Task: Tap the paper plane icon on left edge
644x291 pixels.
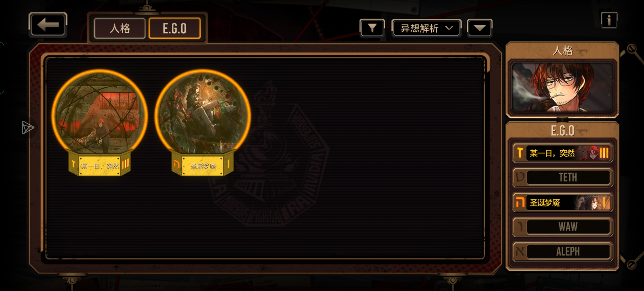Action: tap(28, 128)
